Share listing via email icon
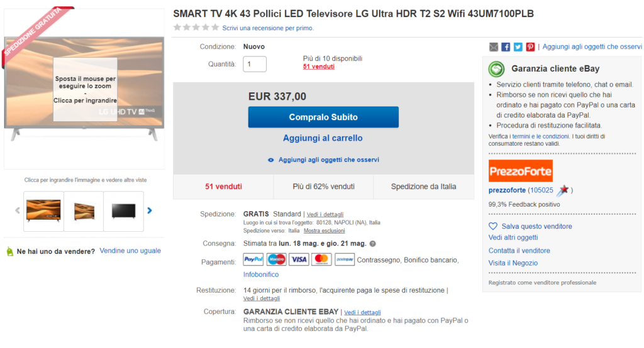The width and height of the screenshot is (644, 348). pyautogui.click(x=494, y=47)
